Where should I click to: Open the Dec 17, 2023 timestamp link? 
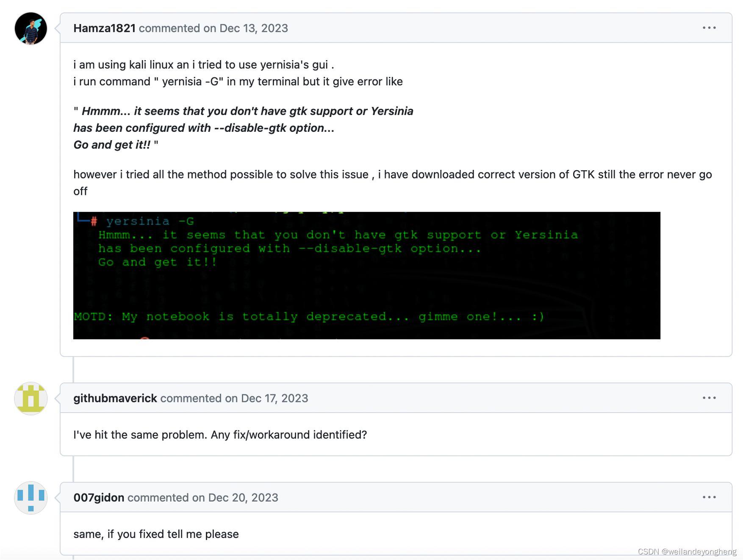[x=274, y=399]
